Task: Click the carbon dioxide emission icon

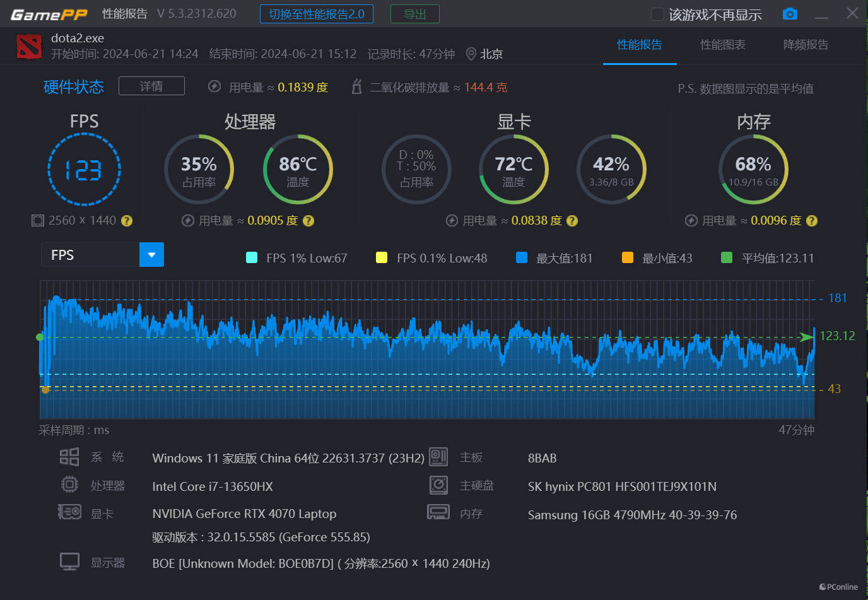Action: 356,87
